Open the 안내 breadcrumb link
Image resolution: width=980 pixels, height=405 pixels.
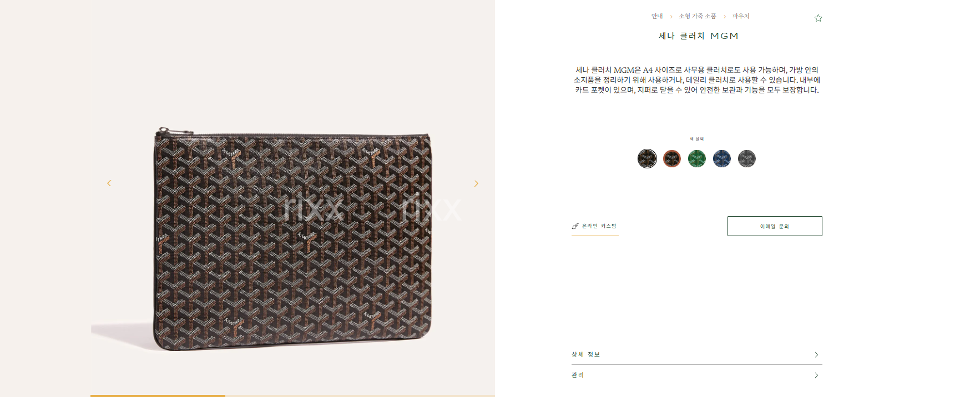click(x=657, y=16)
